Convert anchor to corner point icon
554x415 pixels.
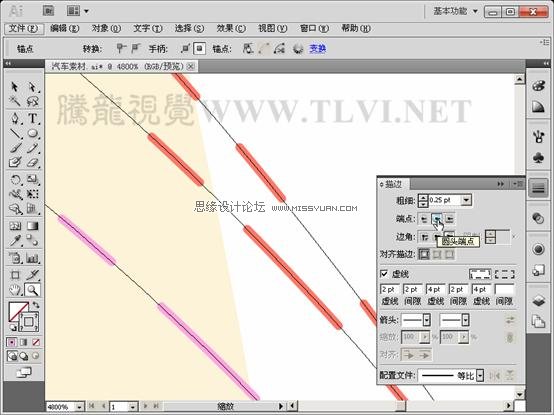point(121,48)
